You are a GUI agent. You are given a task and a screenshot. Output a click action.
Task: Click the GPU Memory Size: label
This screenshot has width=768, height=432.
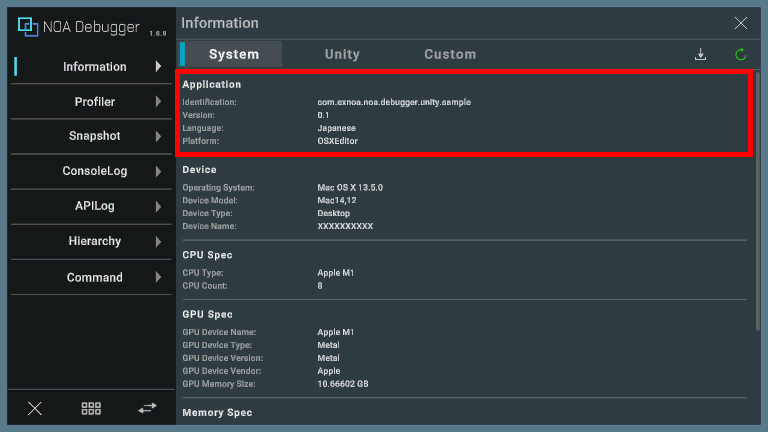point(219,384)
